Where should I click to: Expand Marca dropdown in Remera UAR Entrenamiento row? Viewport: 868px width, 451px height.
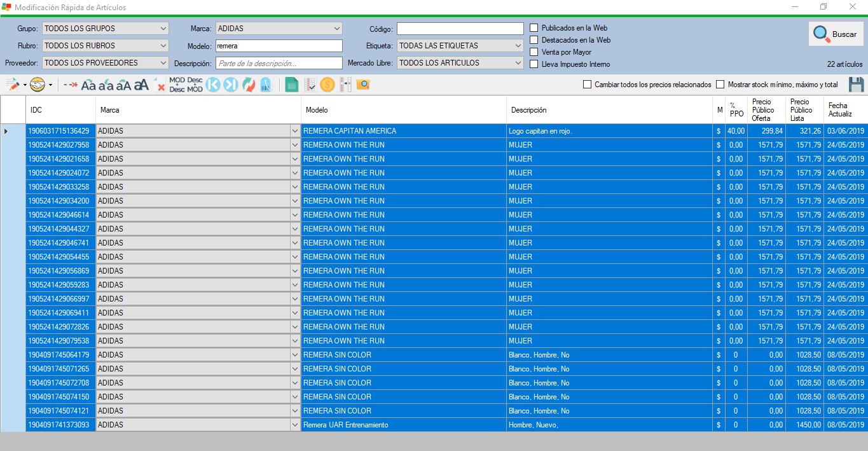coord(294,425)
